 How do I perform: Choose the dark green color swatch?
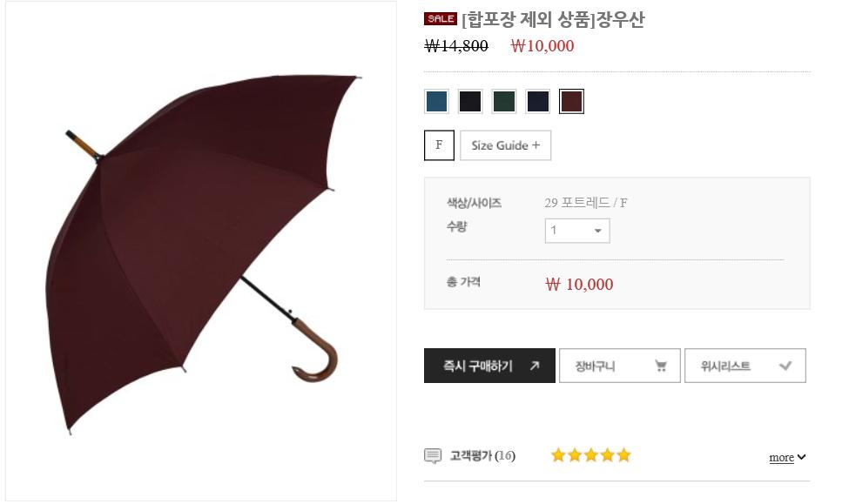(503, 101)
